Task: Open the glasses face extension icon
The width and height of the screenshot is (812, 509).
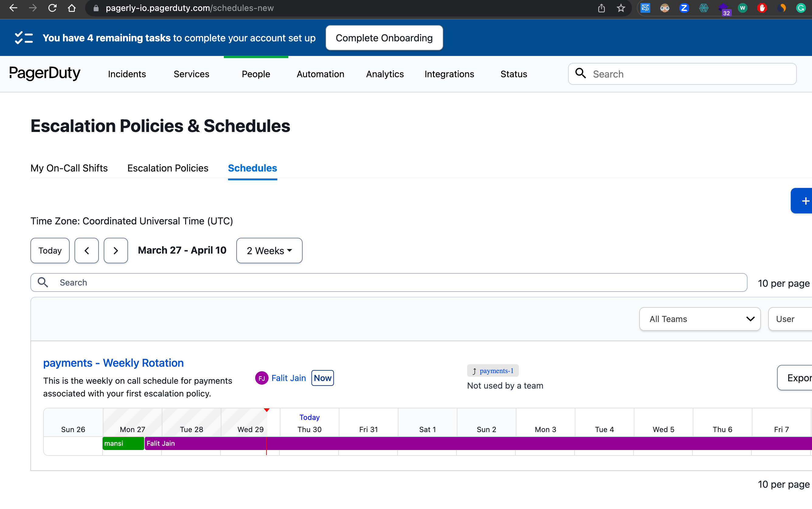Action: [x=665, y=8]
